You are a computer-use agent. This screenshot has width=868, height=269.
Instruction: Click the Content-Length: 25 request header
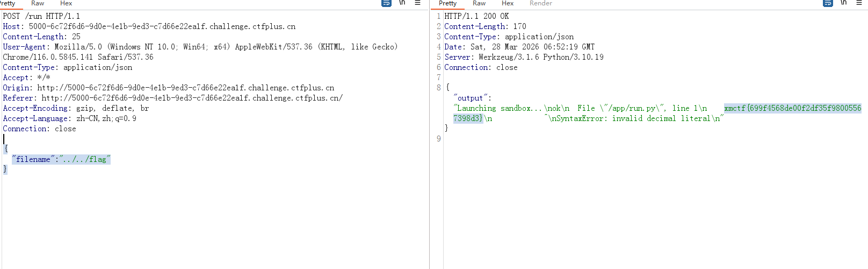click(x=42, y=37)
